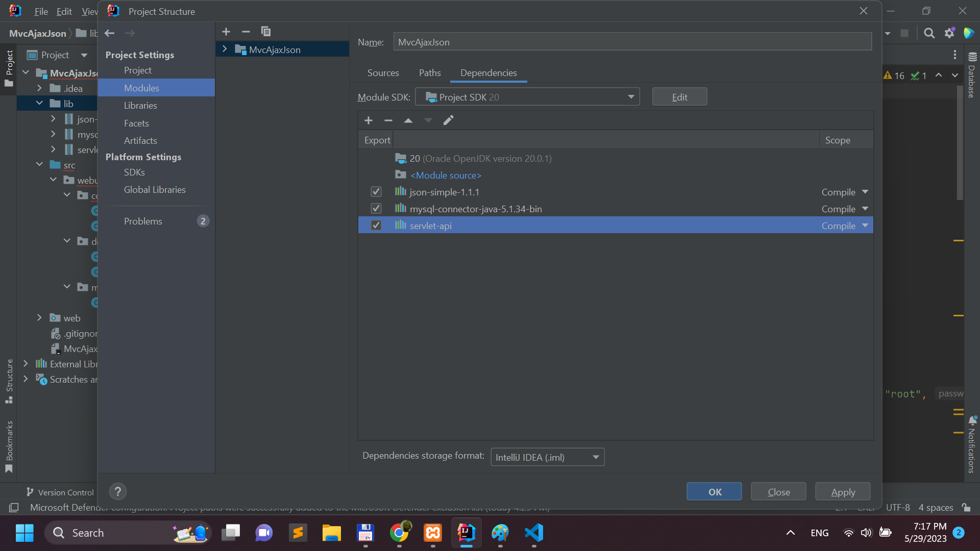Open Sublime Text from the taskbar

click(298, 533)
